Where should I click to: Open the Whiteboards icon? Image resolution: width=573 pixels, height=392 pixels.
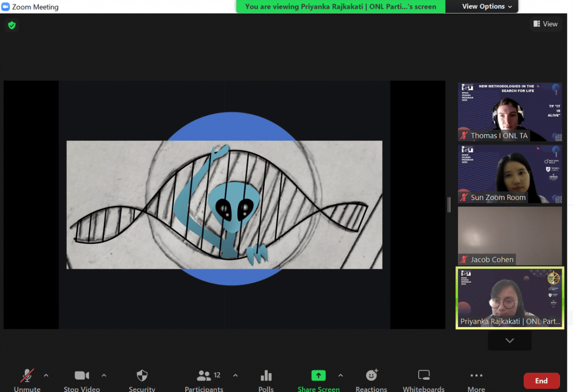[424, 376]
